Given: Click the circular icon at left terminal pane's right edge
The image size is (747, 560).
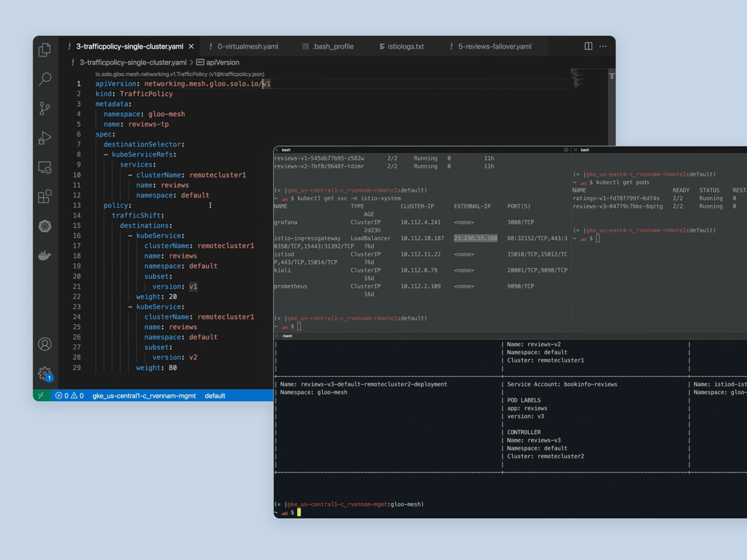Looking at the screenshot, I should point(566,150).
